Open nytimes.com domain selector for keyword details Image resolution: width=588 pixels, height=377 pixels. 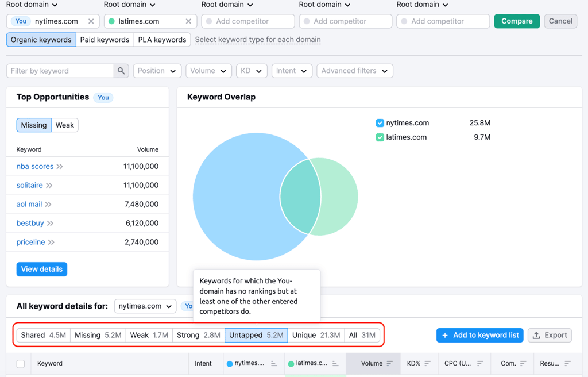pos(145,306)
